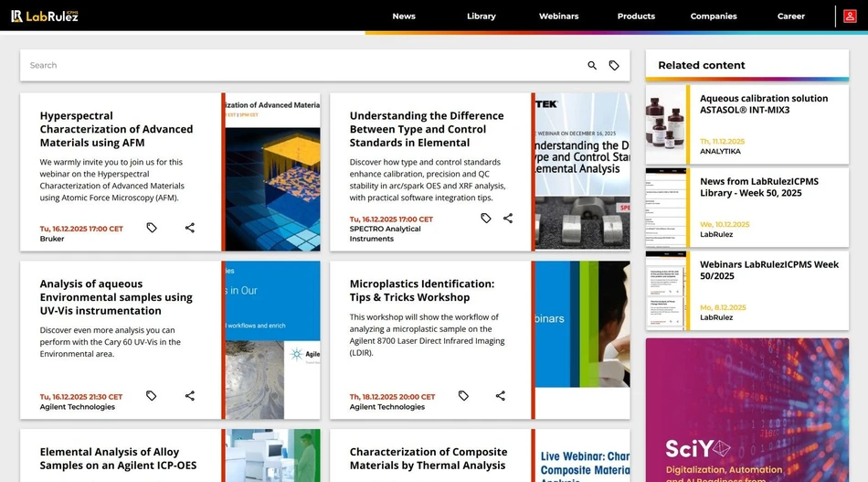Click the Composite Materials live webinar thumbnail

582,455
